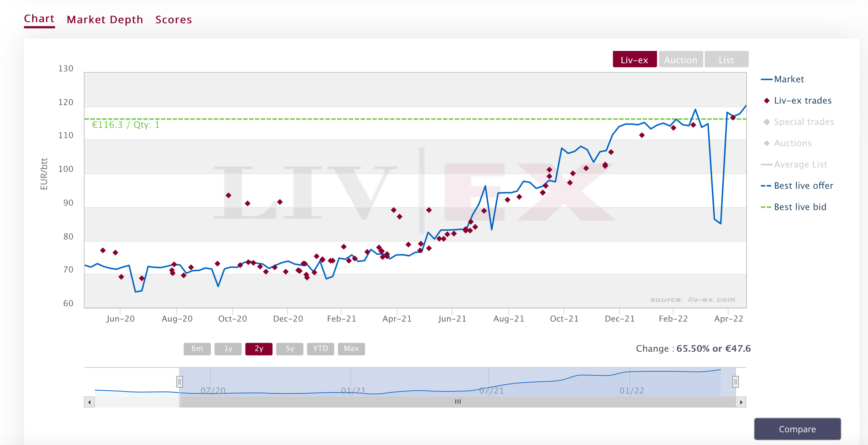Screen dimensions: 868x445
Task: Toggle the Market series in legend
Action: (x=783, y=79)
